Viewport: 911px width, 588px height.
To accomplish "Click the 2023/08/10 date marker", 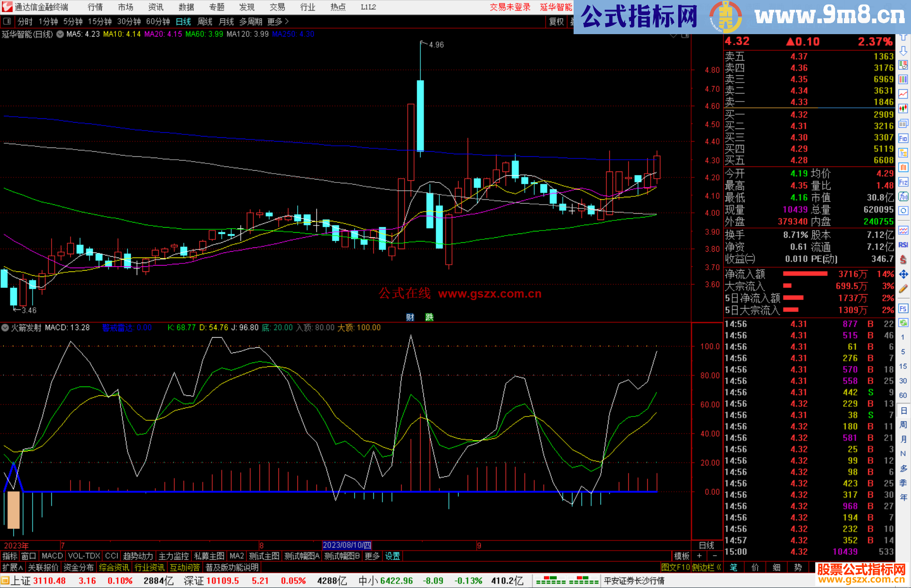I will coord(347,545).
